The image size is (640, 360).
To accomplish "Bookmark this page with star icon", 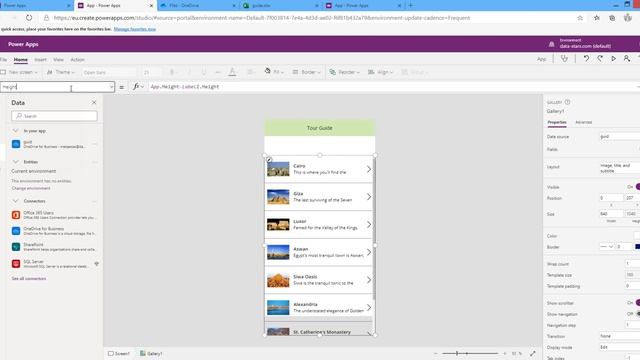I will (x=580, y=18).
